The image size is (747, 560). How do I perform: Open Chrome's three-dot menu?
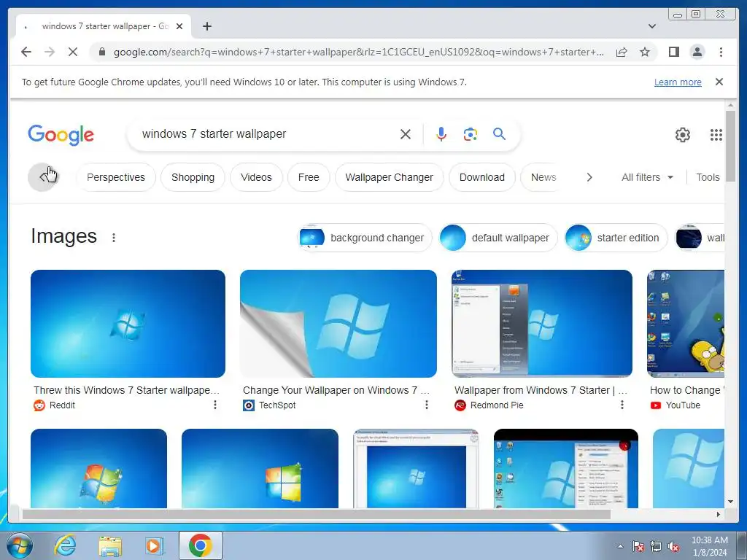pyautogui.click(x=721, y=52)
